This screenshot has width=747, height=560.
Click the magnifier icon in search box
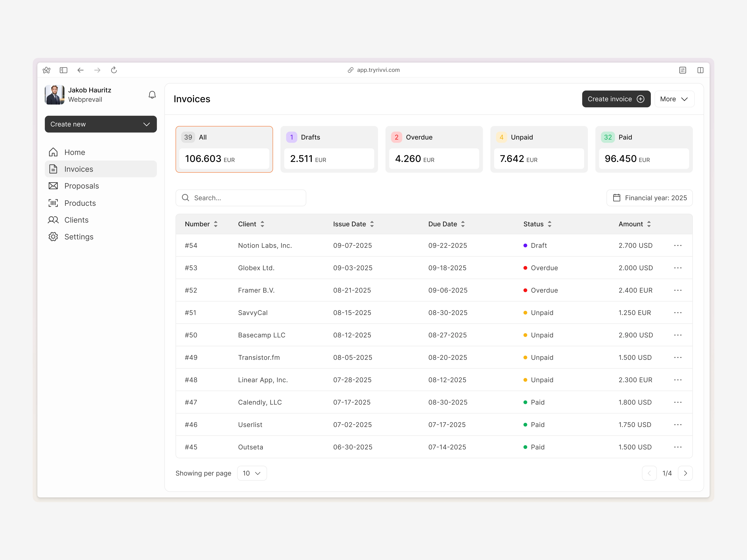click(x=185, y=198)
